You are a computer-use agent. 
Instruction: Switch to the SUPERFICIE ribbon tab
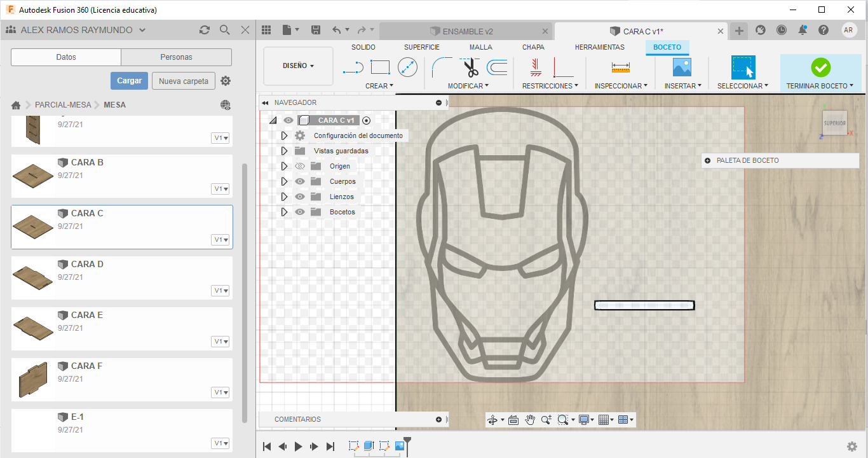click(x=422, y=47)
